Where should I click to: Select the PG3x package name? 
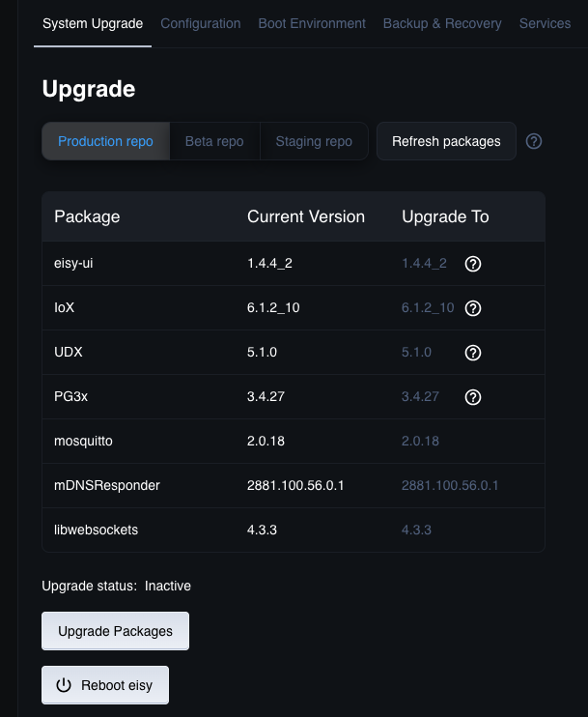click(x=70, y=396)
